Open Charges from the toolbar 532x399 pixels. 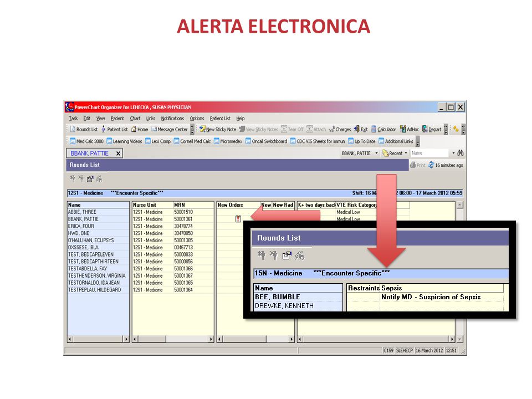tap(340, 129)
